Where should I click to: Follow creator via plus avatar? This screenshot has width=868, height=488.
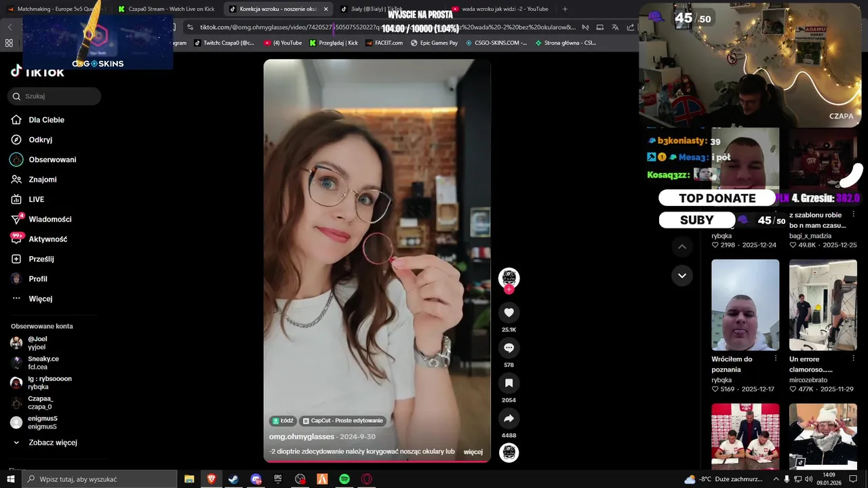[509, 289]
